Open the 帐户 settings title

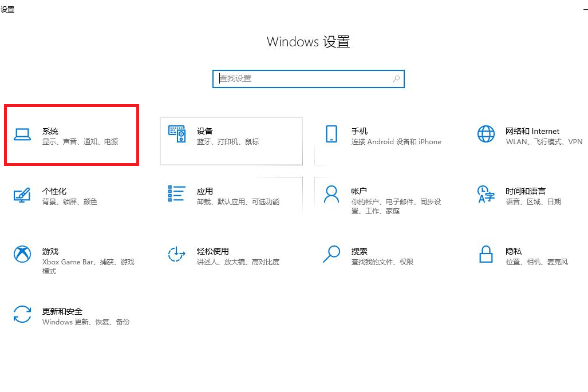(359, 191)
